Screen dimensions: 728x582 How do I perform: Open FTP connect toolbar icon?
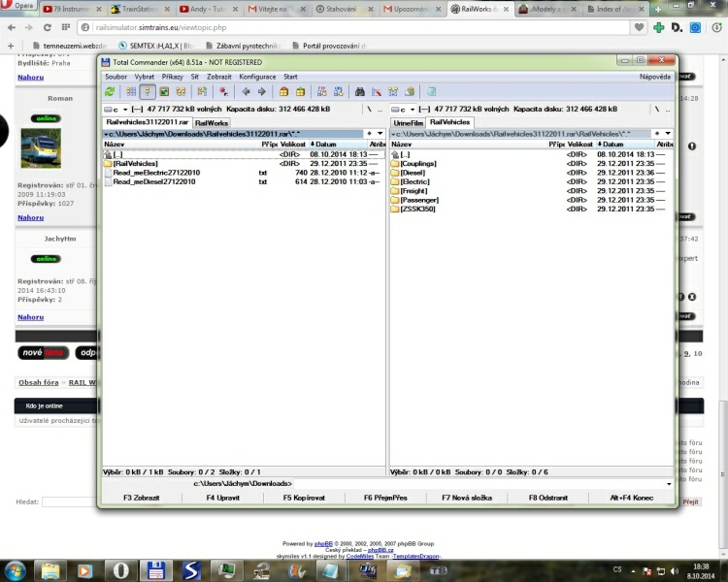321,92
